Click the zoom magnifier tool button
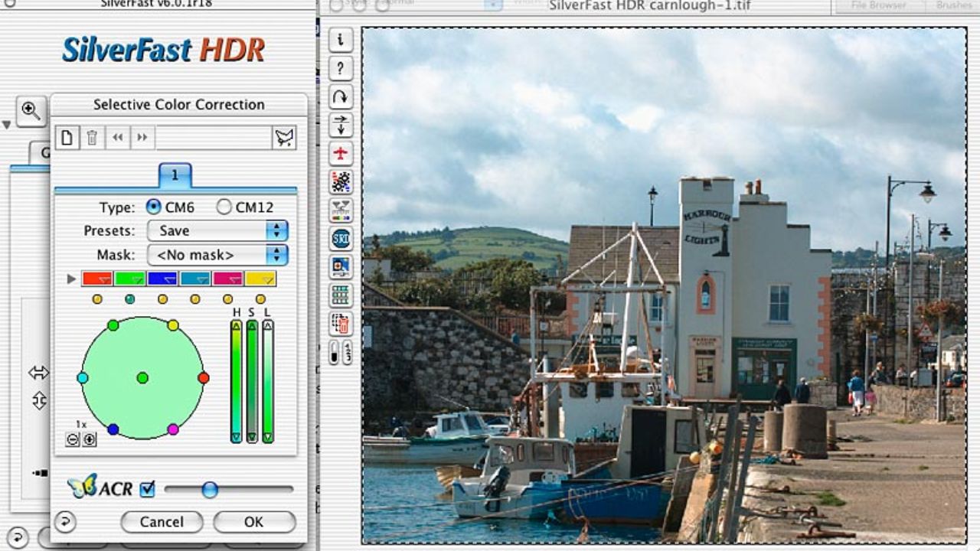This screenshot has height=551, width=980. click(31, 110)
